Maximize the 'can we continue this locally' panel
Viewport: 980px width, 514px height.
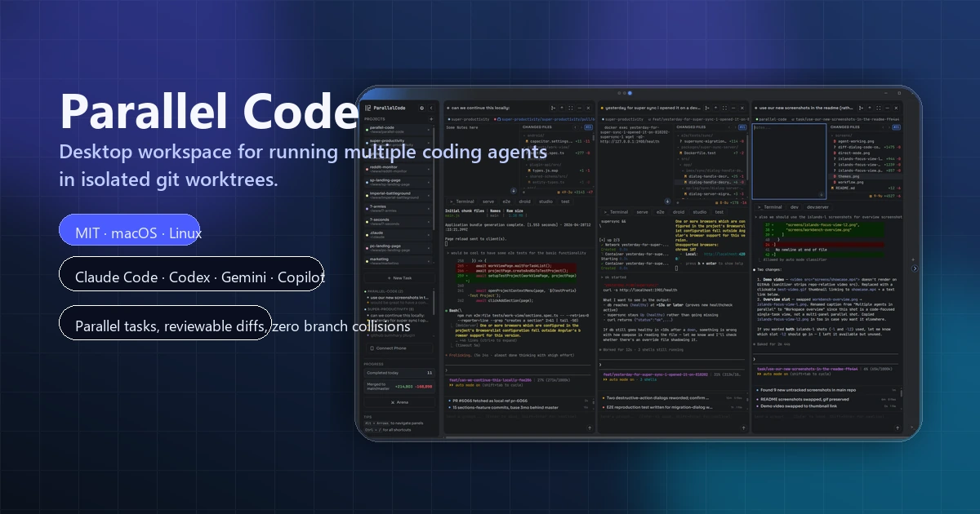tap(571, 108)
